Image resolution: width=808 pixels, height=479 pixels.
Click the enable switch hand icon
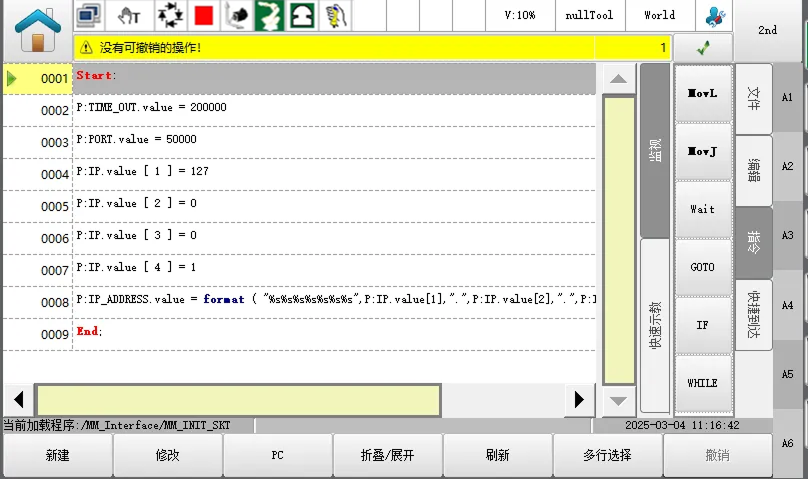tap(335, 15)
